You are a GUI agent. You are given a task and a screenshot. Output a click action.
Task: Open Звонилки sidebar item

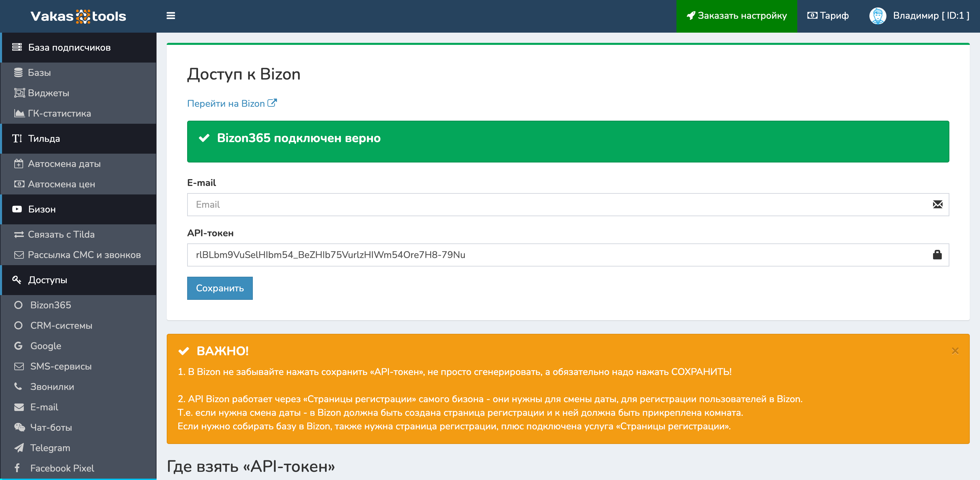[x=52, y=387]
